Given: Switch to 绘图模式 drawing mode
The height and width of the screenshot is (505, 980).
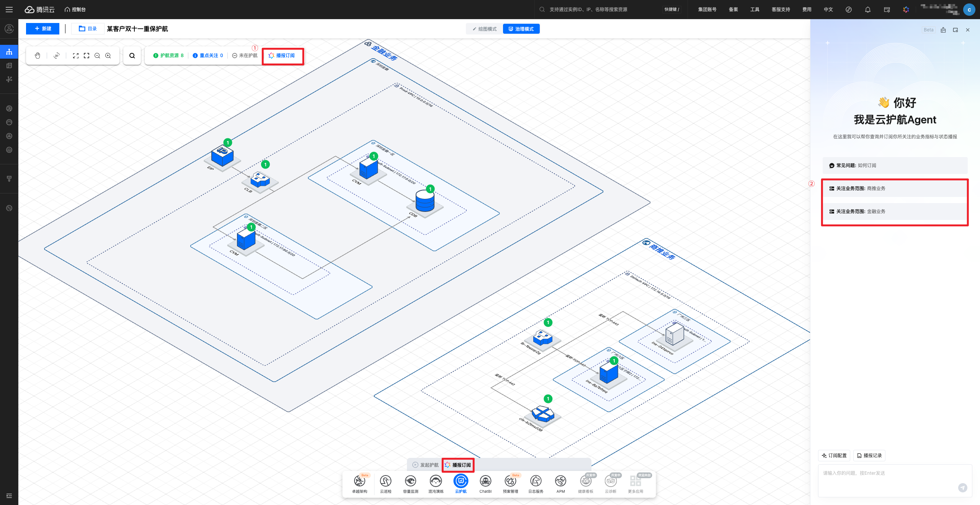Looking at the screenshot, I should pyautogui.click(x=485, y=29).
